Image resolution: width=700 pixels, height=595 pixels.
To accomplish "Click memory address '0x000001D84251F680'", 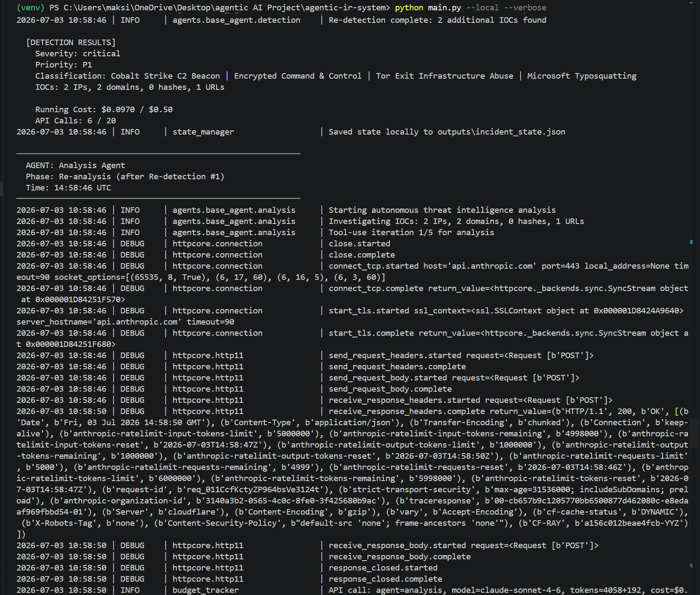I will (68, 344).
